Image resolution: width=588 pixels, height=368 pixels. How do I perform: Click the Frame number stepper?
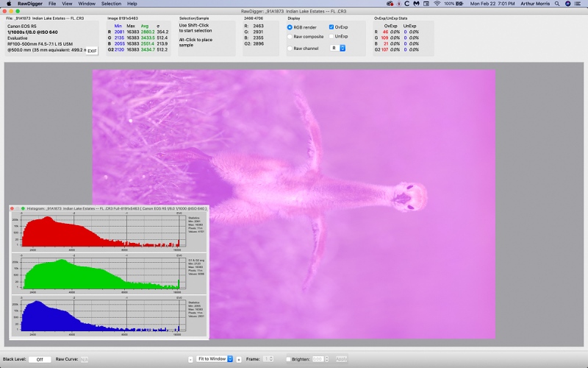[271, 359]
